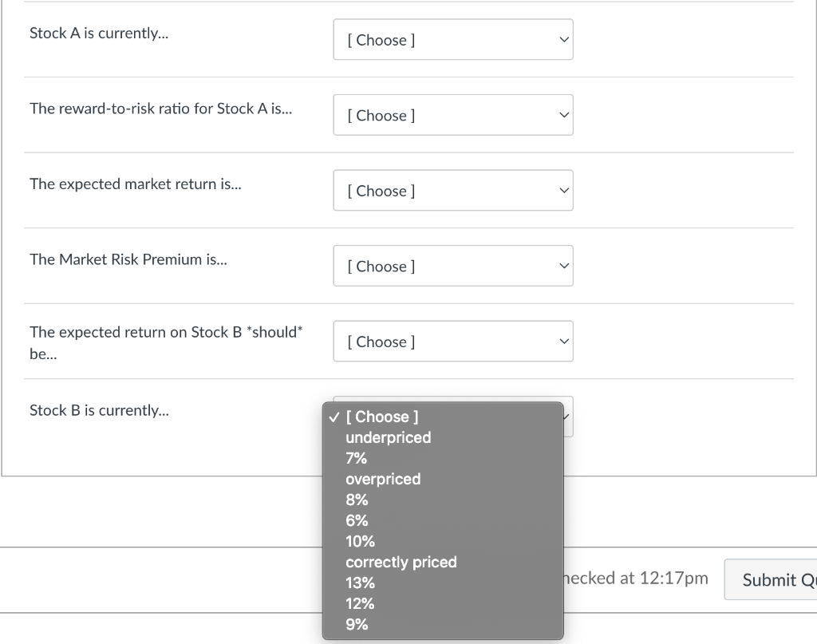Click the chevron on the Stock B expected return dropdown
Viewport: 817px width, 644px height.
click(x=563, y=341)
